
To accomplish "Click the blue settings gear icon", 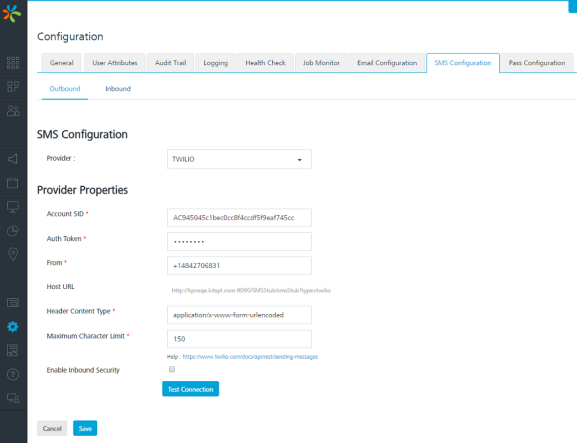I will 13,326.
